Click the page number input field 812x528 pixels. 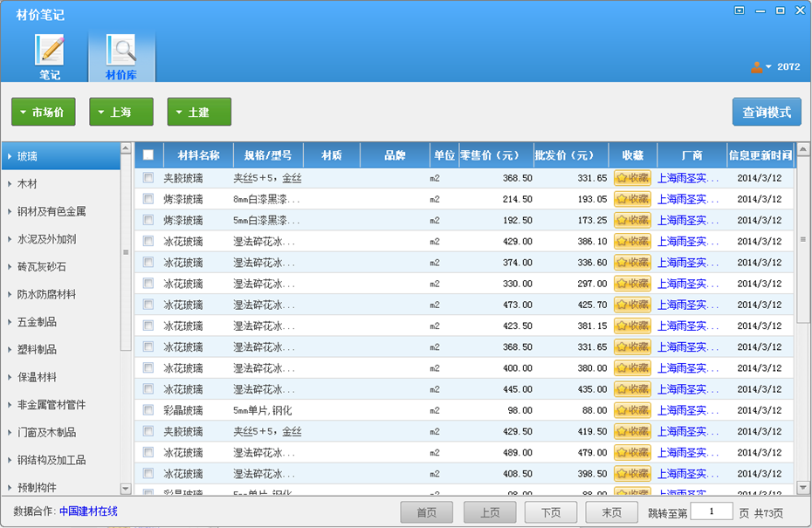point(711,512)
